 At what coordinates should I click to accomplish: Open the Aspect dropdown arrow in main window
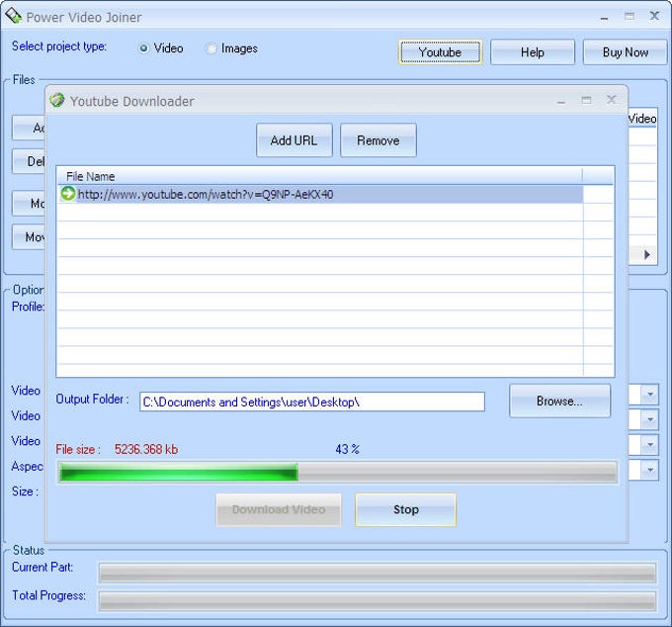point(649,470)
